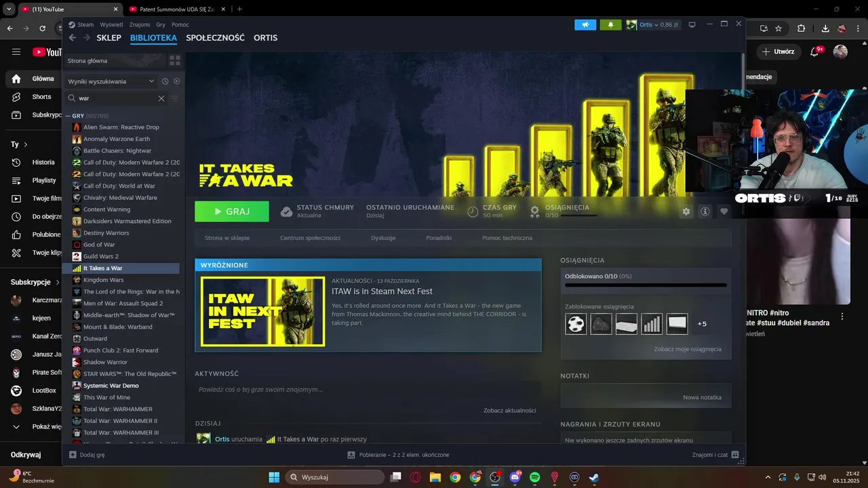Open 'Dyskusje' link
Screen dimensions: 868x488
(x=383, y=238)
